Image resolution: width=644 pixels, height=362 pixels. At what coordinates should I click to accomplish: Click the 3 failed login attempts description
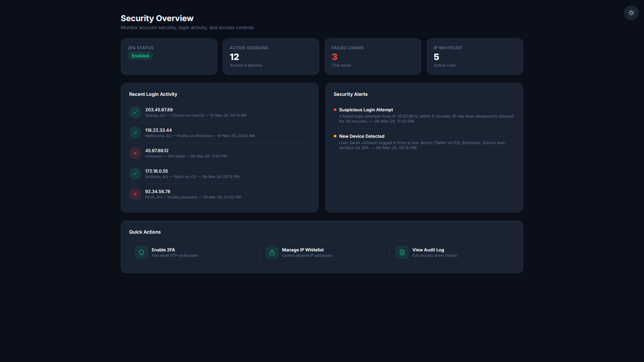[x=426, y=119]
